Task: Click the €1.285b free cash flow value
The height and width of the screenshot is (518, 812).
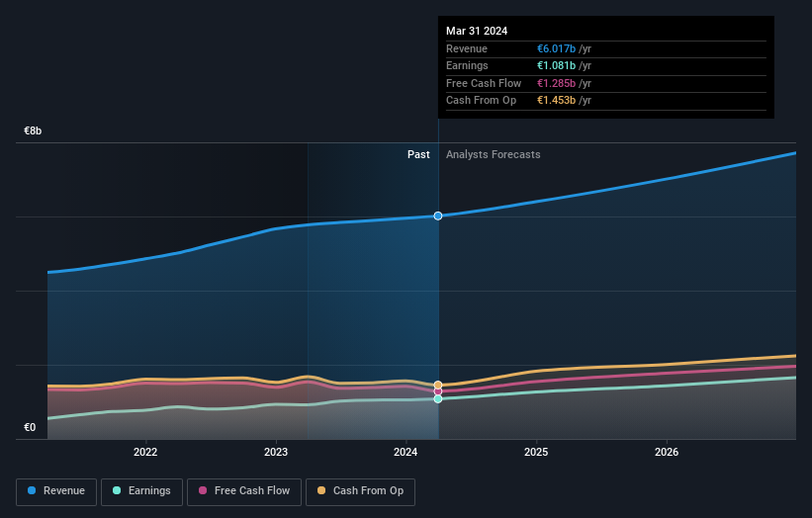Action: 556,83
